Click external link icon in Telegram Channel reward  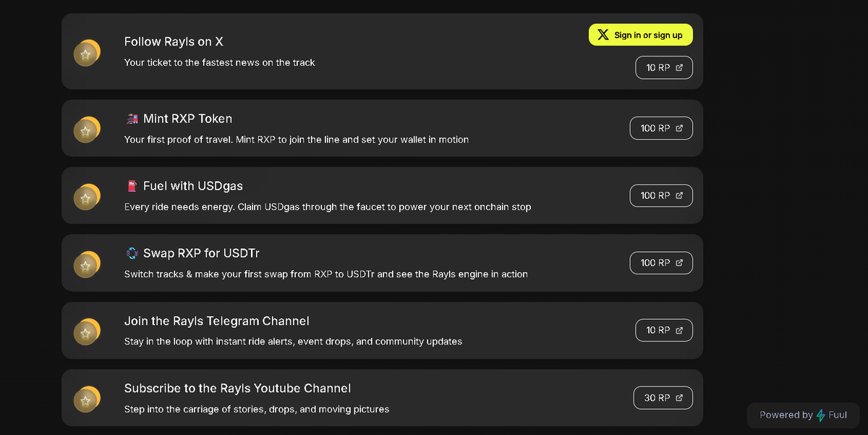coord(679,330)
